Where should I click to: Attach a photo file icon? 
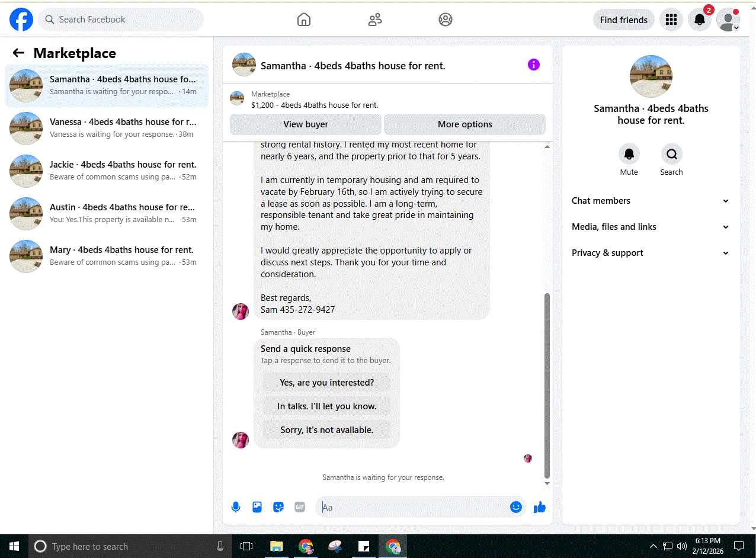(x=257, y=507)
